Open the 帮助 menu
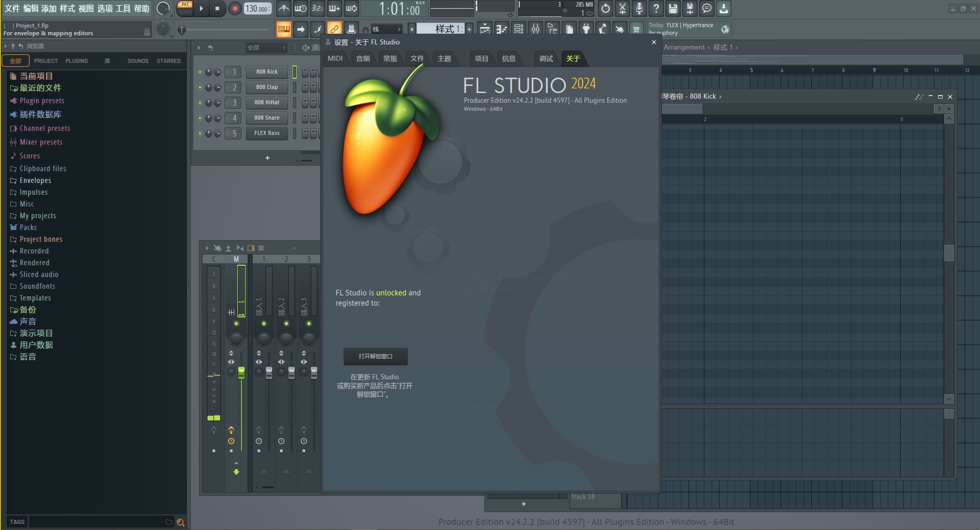 [142, 8]
